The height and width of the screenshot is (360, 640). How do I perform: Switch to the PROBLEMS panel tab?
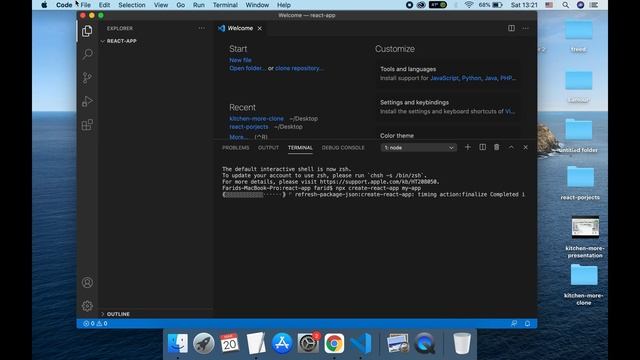pyautogui.click(x=236, y=147)
